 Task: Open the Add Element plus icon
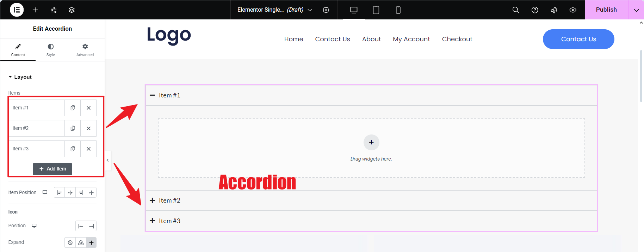click(35, 10)
